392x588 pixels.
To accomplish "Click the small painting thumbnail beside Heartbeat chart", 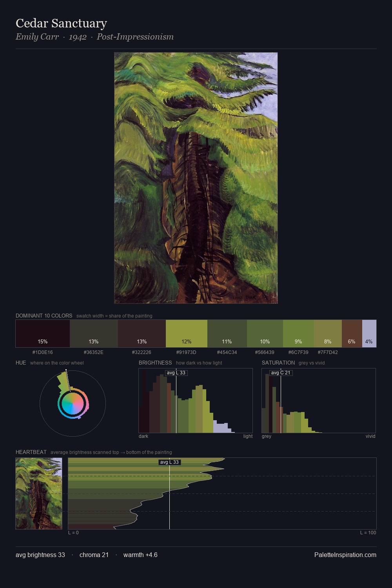I will pyautogui.click(x=39, y=494).
